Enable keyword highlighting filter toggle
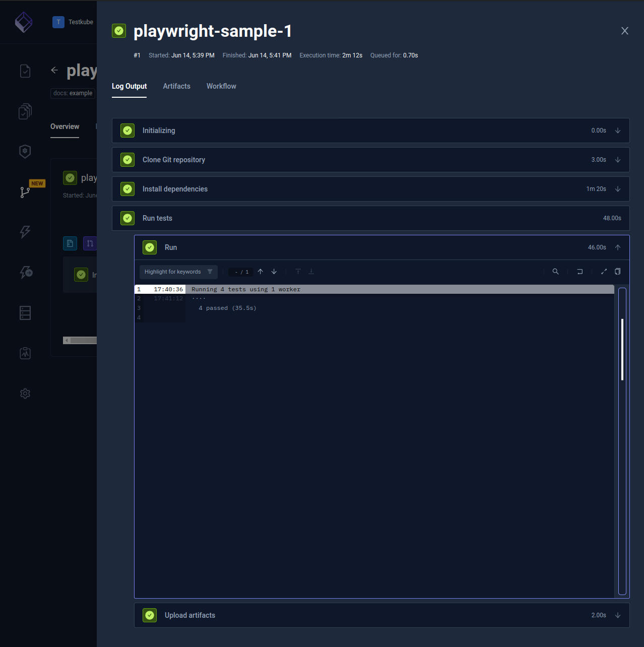The height and width of the screenshot is (647, 644). [x=210, y=272]
